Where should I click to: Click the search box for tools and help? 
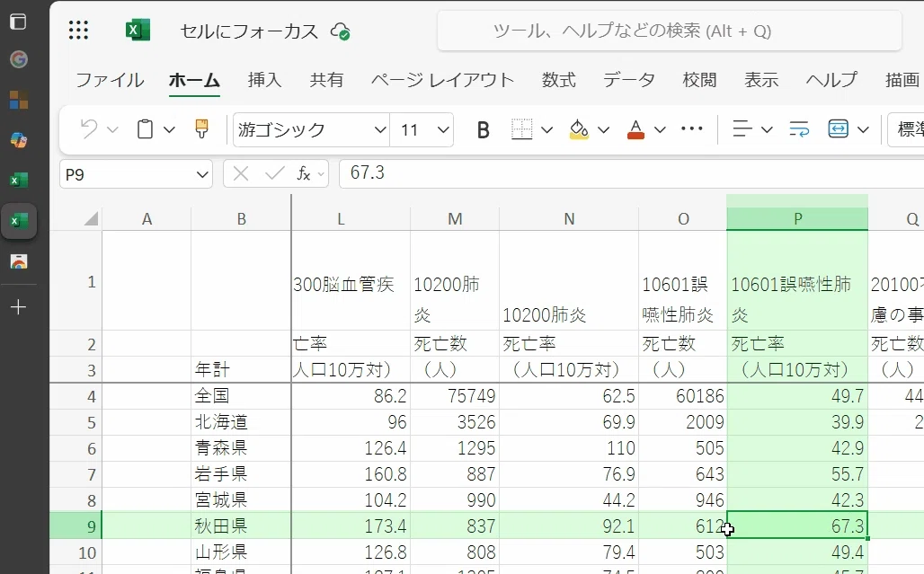coord(670,31)
